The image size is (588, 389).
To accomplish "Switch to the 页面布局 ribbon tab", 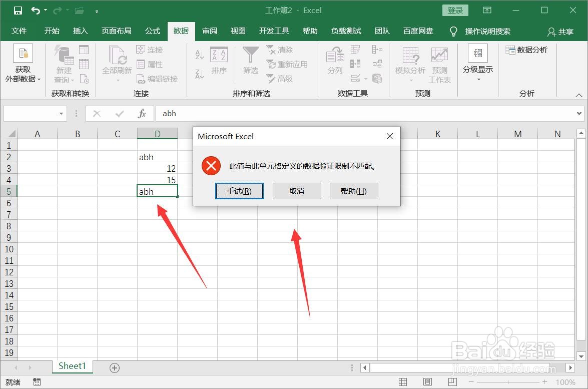I will click(x=116, y=31).
